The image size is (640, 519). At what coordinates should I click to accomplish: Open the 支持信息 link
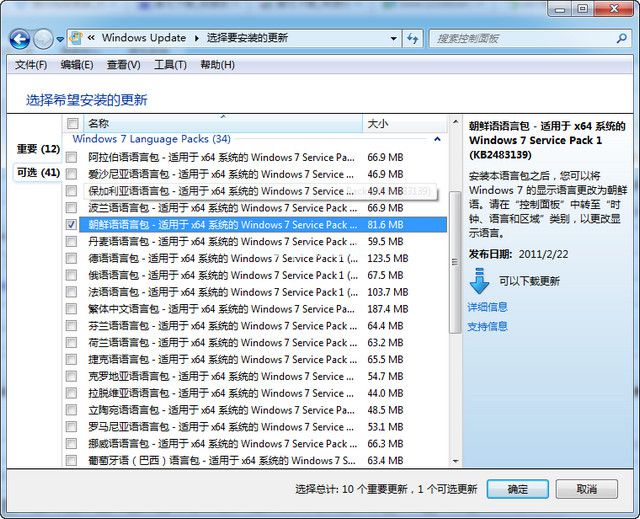487,326
